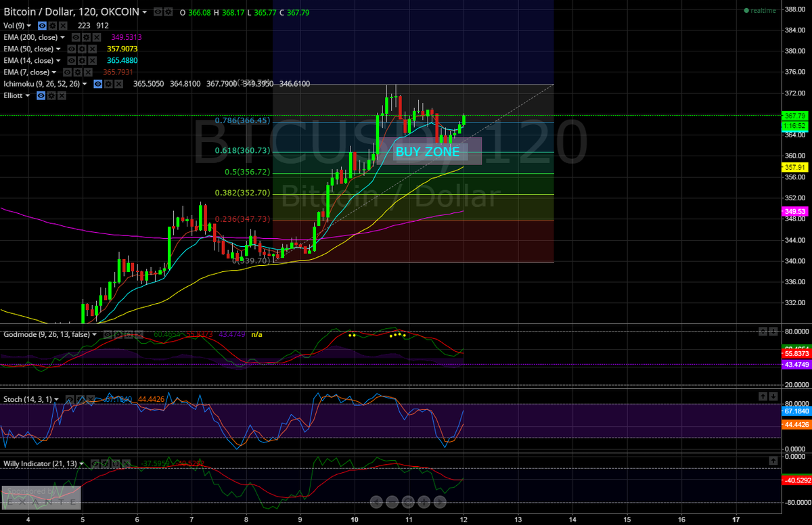Open settings gear for Vol (9) indicator
Image resolution: width=812 pixels, height=525 pixels.
(52, 26)
